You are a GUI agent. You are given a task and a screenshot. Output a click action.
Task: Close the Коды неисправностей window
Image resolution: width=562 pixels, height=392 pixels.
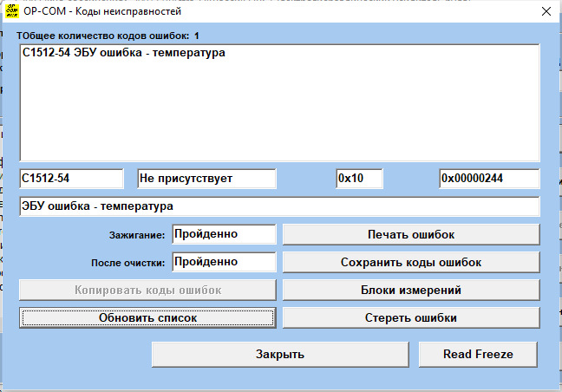click(x=546, y=11)
